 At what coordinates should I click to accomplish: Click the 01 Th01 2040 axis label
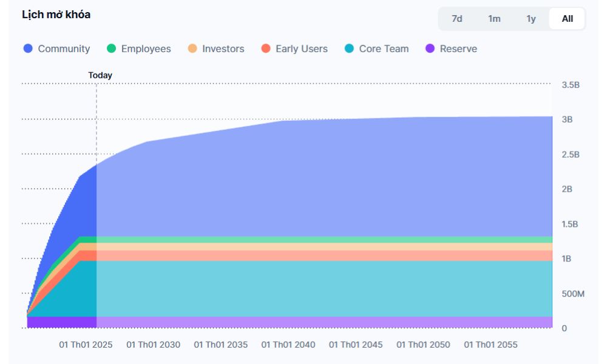tap(288, 345)
